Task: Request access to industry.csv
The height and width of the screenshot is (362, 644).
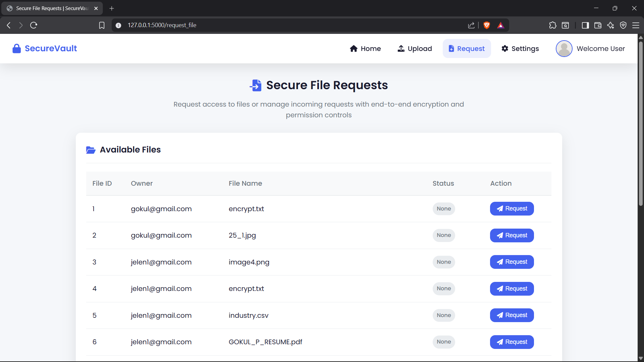Action: point(512,315)
